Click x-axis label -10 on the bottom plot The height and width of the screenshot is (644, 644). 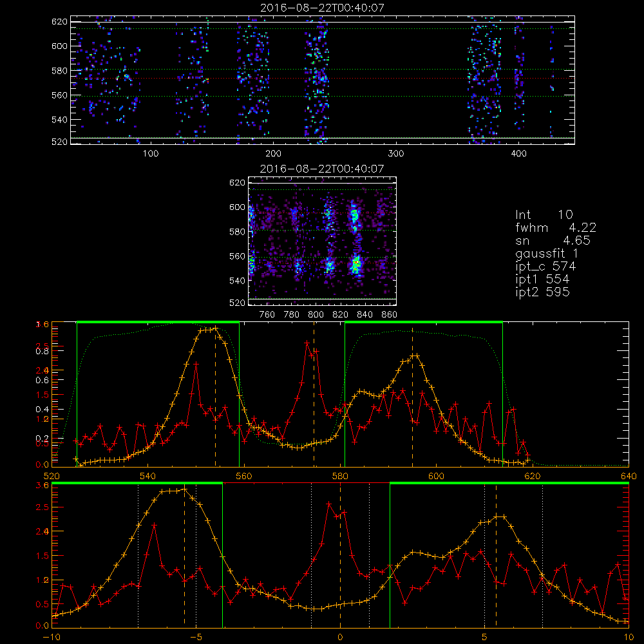[x=52, y=638]
